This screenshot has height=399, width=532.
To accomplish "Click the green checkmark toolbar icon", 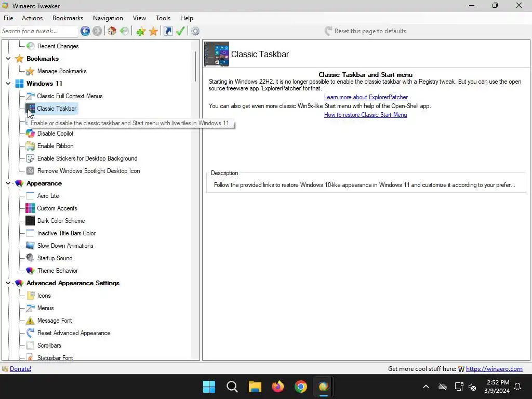I will click(x=180, y=31).
